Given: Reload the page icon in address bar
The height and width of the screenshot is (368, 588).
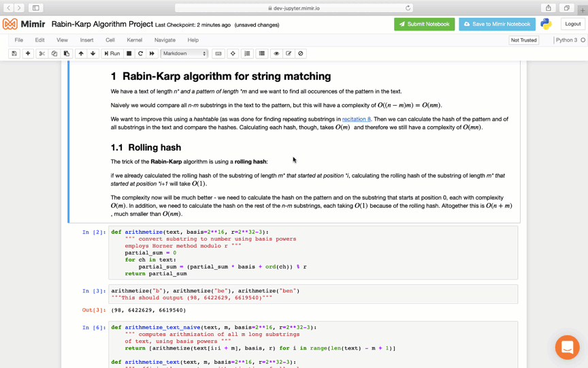Looking at the screenshot, I should pos(408,8).
